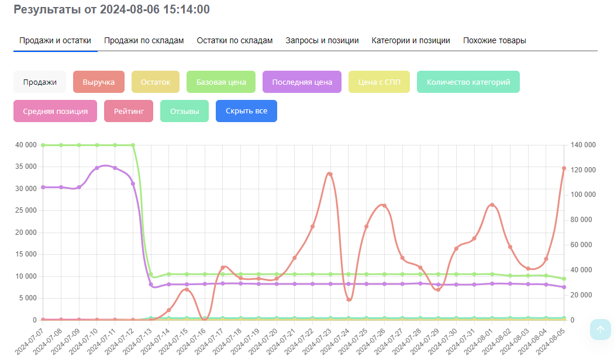This screenshot has height=364, width=614.
Task: Switch to Похожие товары tab
Action: (495, 41)
